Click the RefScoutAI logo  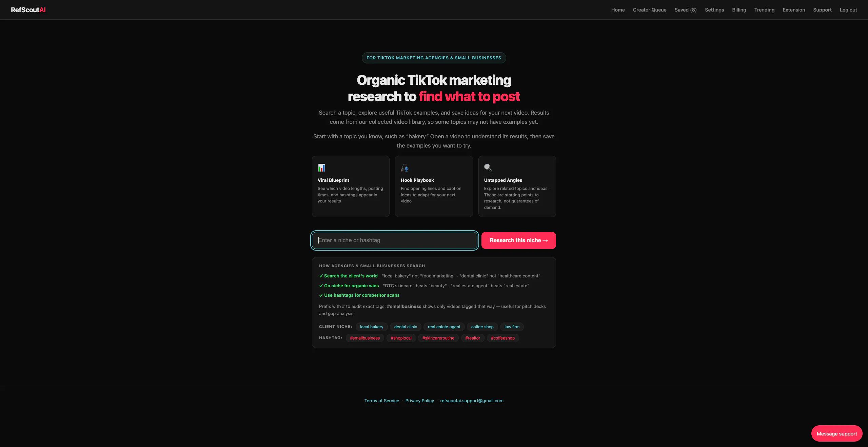tap(28, 10)
